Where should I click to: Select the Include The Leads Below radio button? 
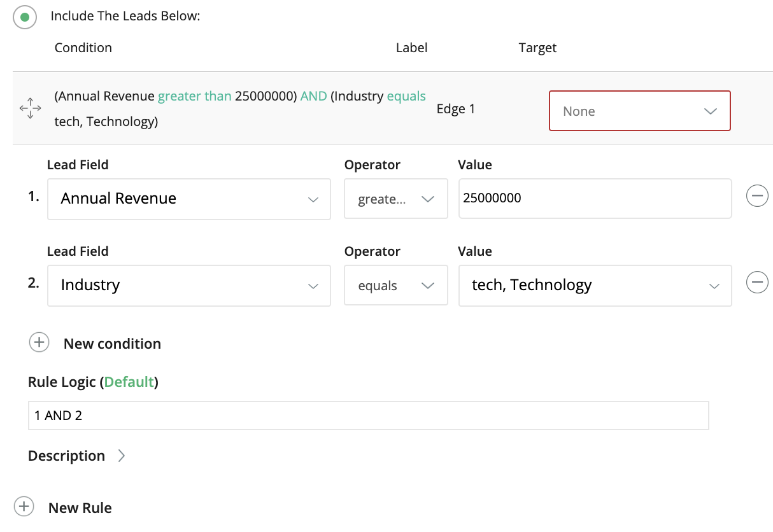click(25, 17)
